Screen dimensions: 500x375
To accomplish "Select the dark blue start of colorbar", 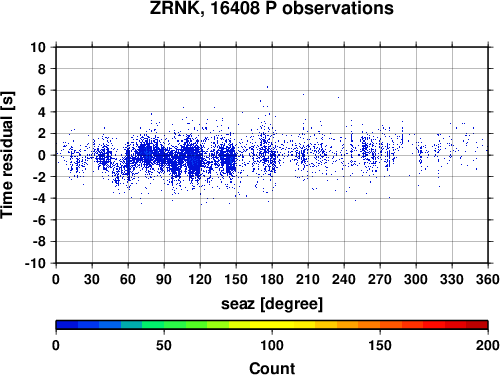I will point(67,325).
